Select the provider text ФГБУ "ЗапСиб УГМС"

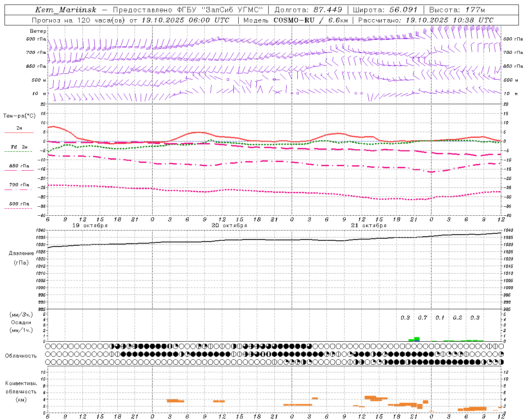(220, 10)
